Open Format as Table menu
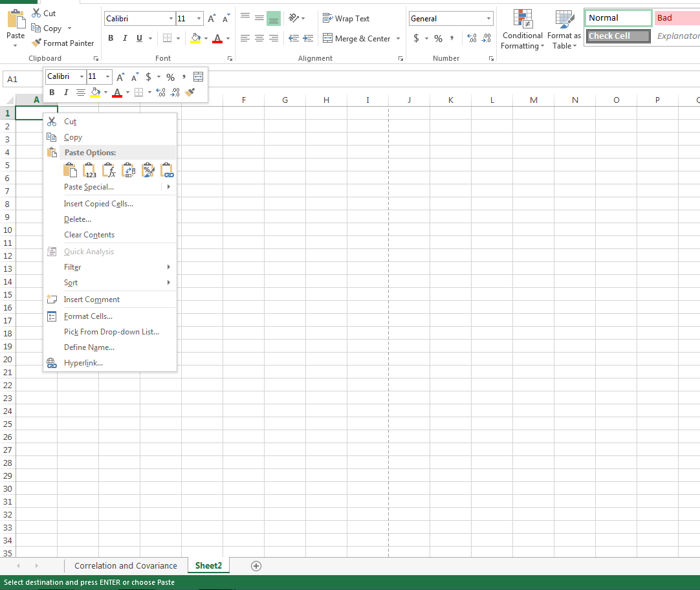The width and height of the screenshot is (700, 590). [x=564, y=29]
